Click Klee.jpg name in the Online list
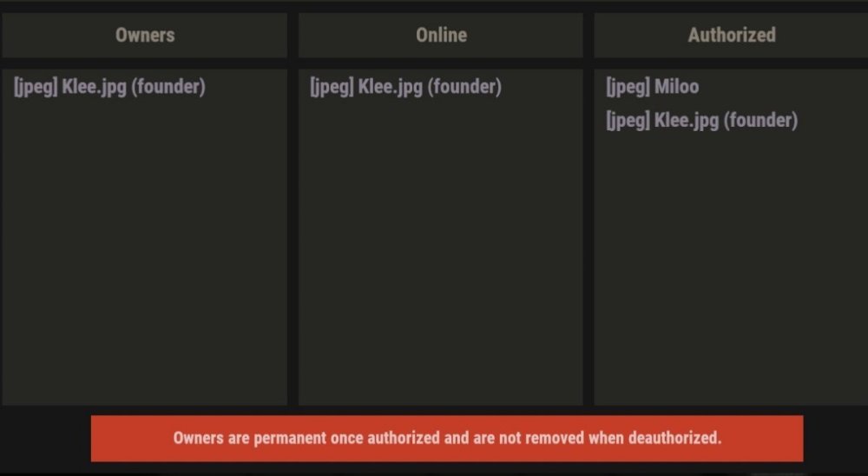The width and height of the screenshot is (868, 476). click(x=391, y=87)
